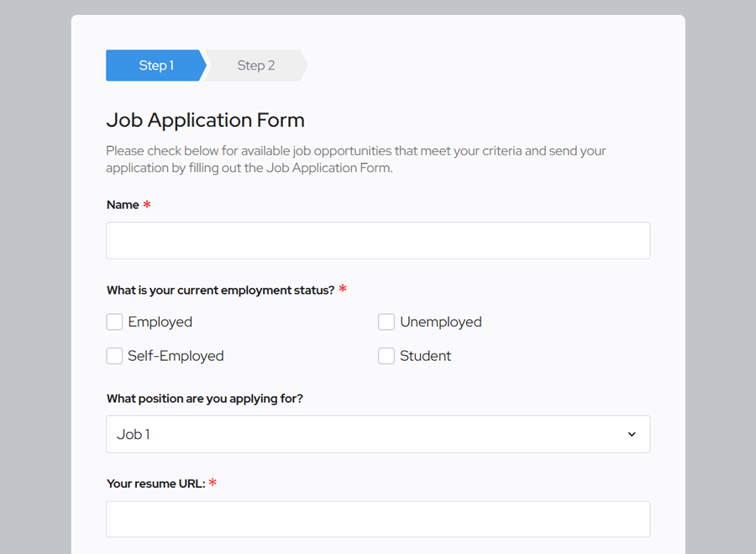Image resolution: width=756 pixels, height=554 pixels.
Task: Click the dropdown chevron arrow icon
Action: coord(632,434)
